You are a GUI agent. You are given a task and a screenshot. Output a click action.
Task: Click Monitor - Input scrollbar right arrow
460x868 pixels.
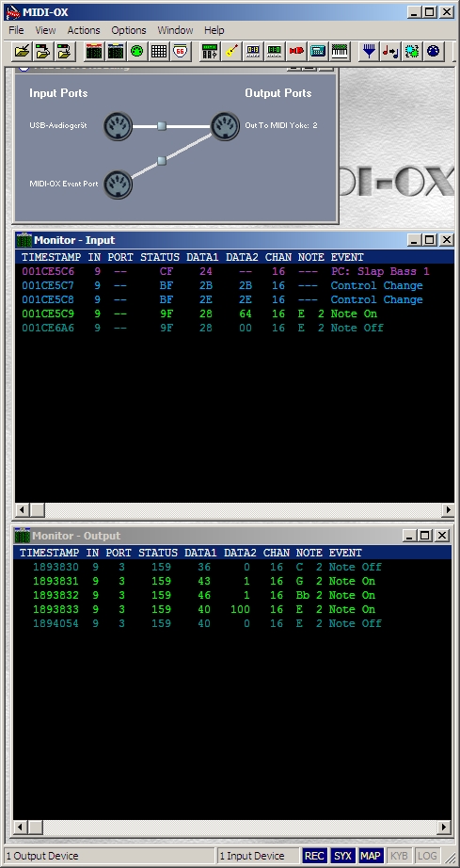pyautogui.click(x=447, y=510)
